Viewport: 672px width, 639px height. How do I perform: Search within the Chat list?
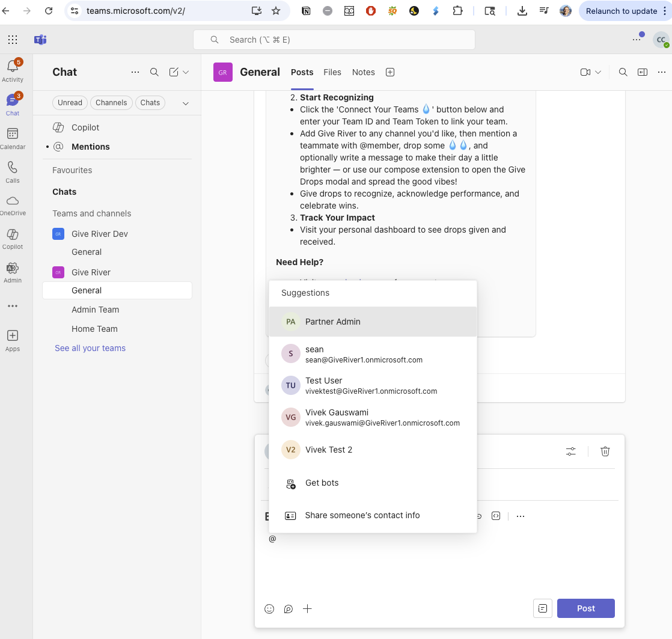(x=154, y=72)
